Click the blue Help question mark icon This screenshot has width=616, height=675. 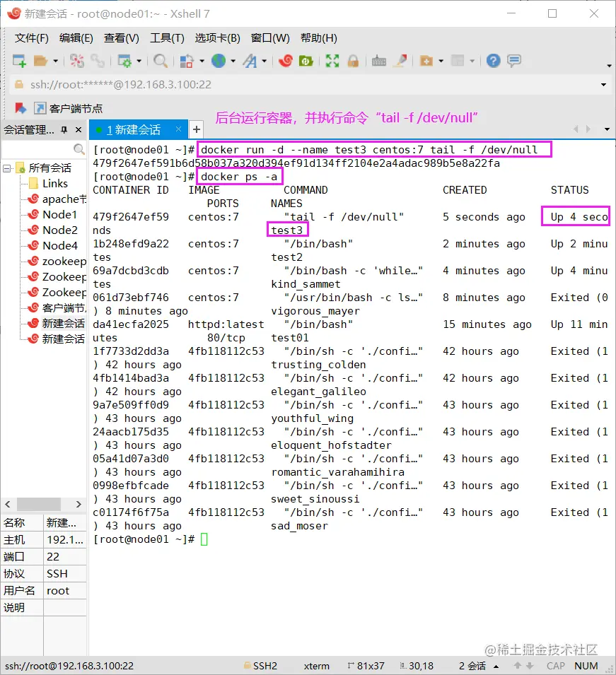click(x=493, y=61)
